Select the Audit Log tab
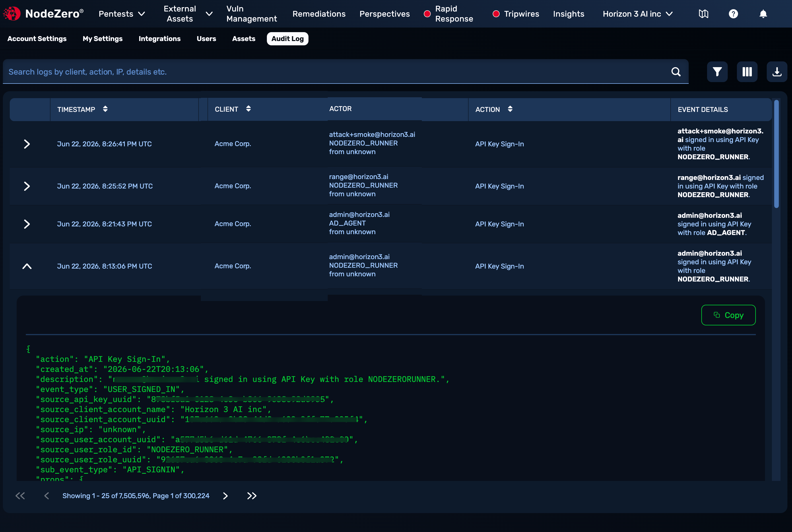Viewport: 792px width, 532px height. pos(288,39)
